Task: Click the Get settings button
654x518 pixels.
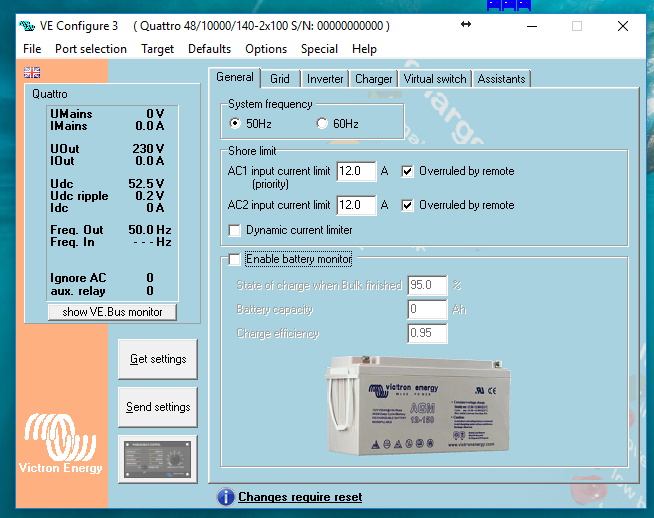Action: pyautogui.click(x=158, y=359)
